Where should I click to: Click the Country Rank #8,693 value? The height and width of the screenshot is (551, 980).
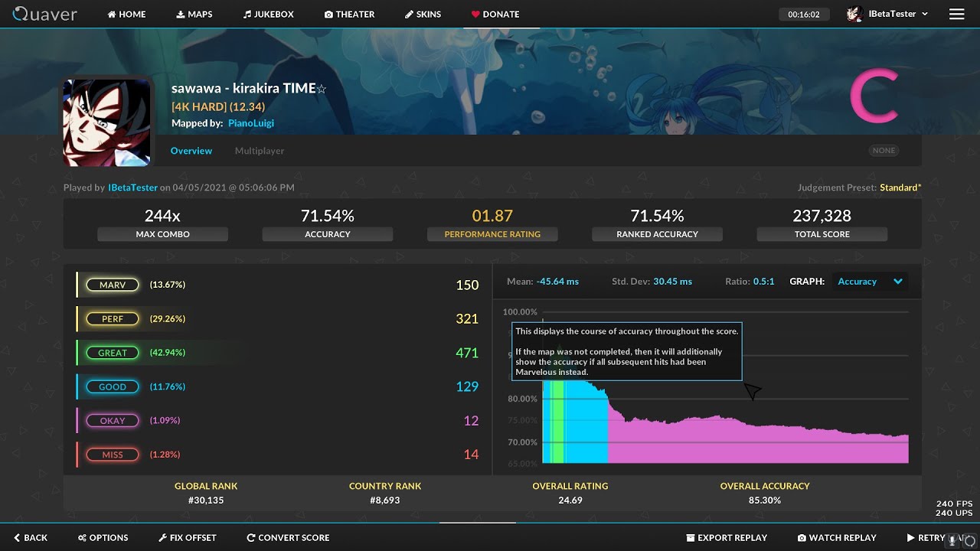click(x=385, y=500)
